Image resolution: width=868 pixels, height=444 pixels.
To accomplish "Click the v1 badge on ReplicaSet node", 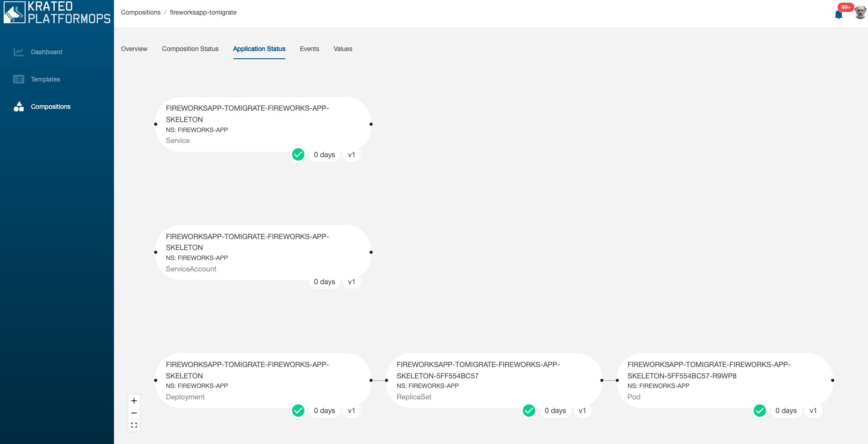I will click(582, 411).
